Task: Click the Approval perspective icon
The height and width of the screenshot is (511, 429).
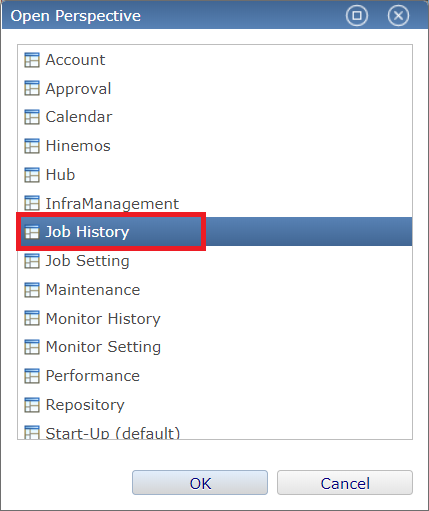Action: pyautogui.click(x=32, y=89)
